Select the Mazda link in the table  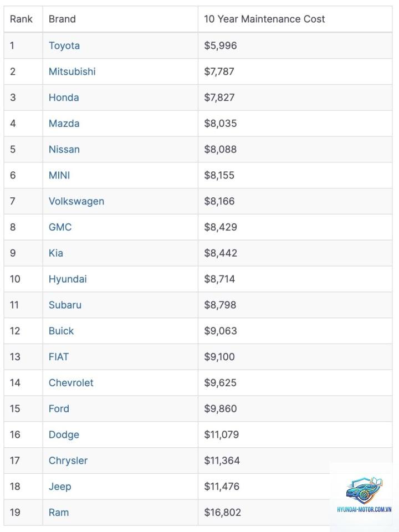(x=64, y=123)
